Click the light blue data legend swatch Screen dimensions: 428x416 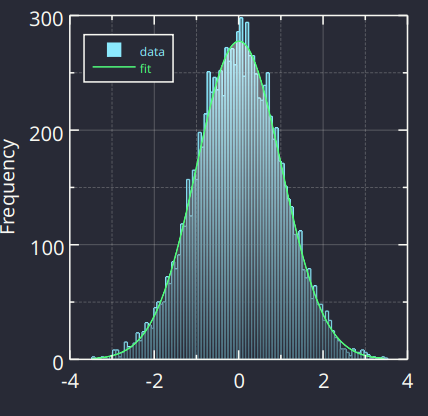click(114, 50)
